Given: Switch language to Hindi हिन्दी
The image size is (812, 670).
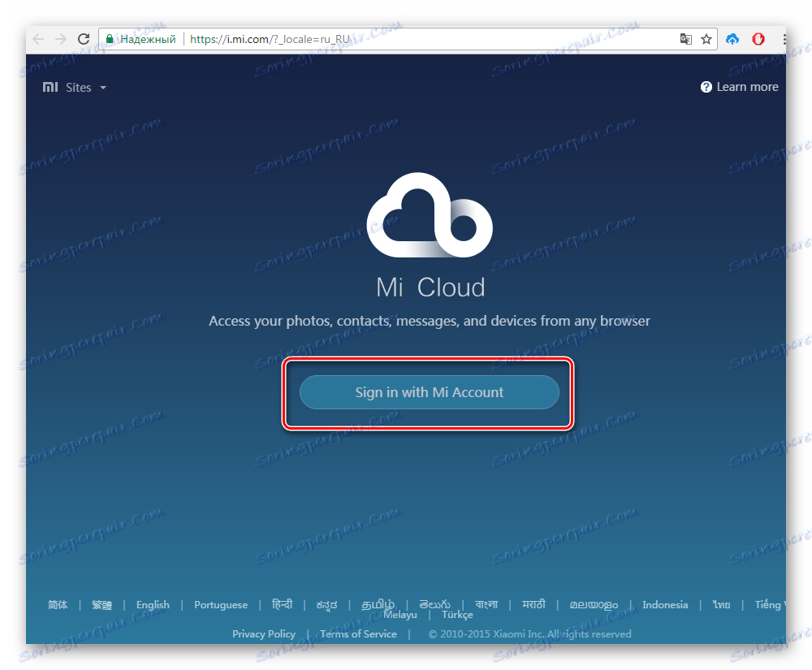Looking at the screenshot, I should pos(283,604).
